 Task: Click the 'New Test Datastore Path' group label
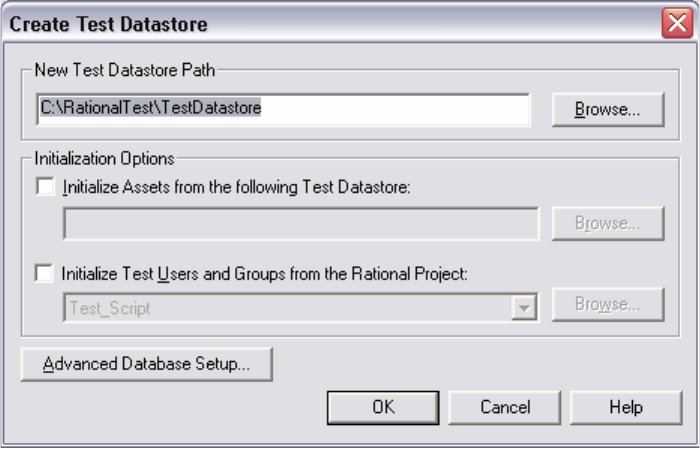(125, 70)
